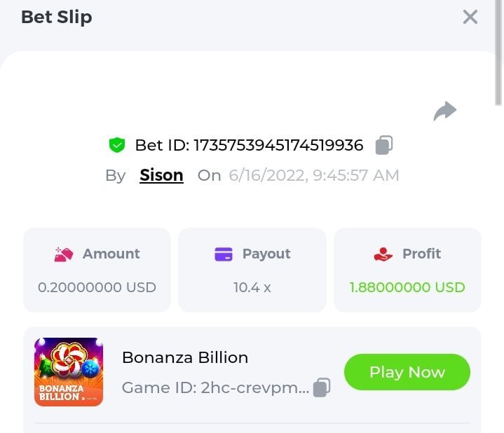
Task: Click the green 1.88000000 USD profit
Action: (x=407, y=287)
